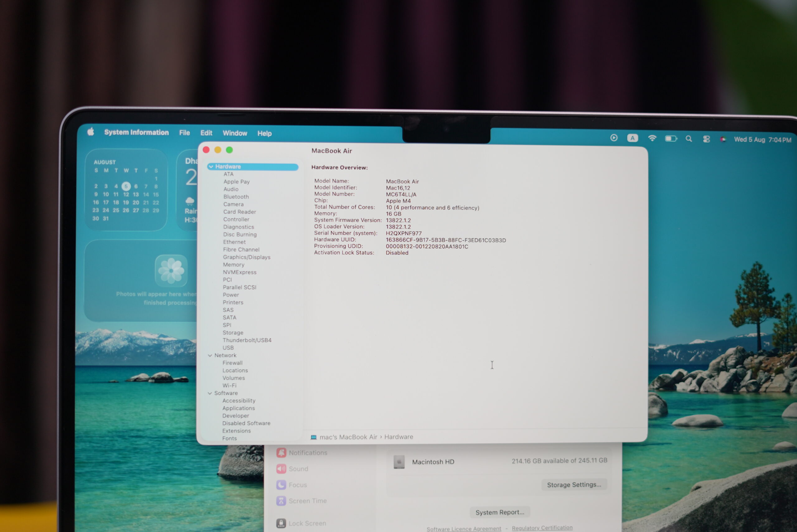Click Hardware in the path bar
The height and width of the screenshot is (532, 797).
tap(398, 437)
